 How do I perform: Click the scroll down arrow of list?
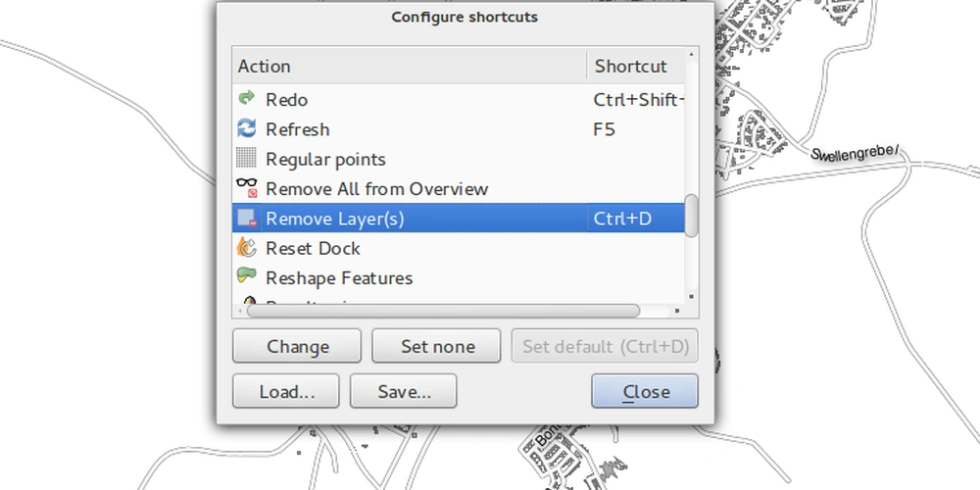(691, 297)
